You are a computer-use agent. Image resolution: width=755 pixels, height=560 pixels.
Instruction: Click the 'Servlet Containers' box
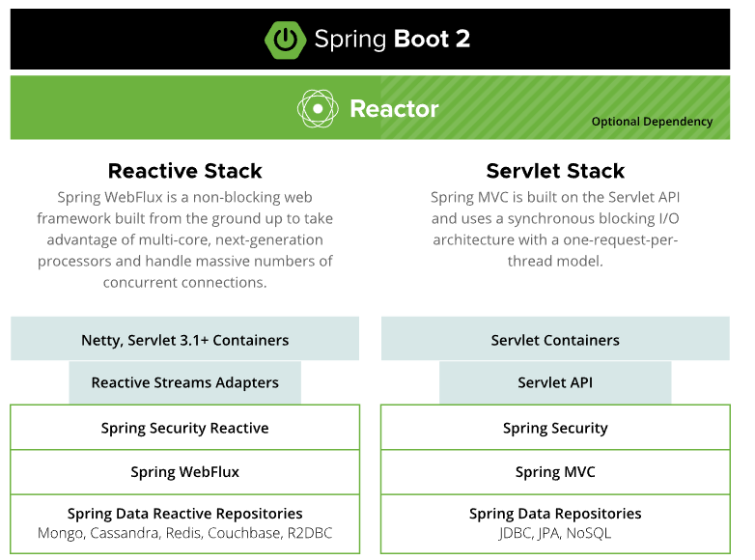[x=555, y=339]
